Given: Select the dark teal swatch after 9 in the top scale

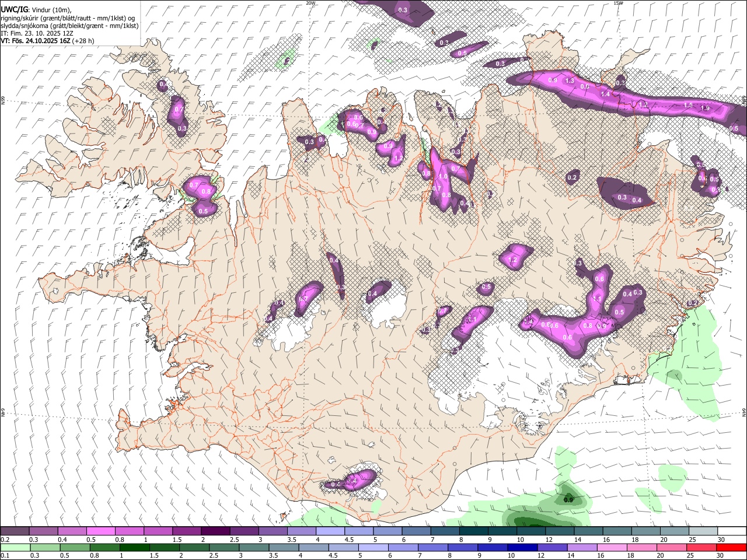Looking at the screenshot, I should (502, 531).
